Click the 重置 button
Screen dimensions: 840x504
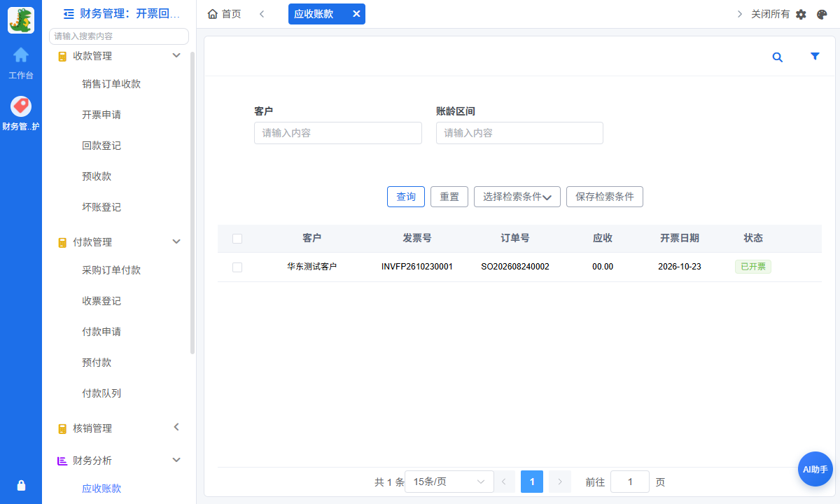tap(449, 197)
